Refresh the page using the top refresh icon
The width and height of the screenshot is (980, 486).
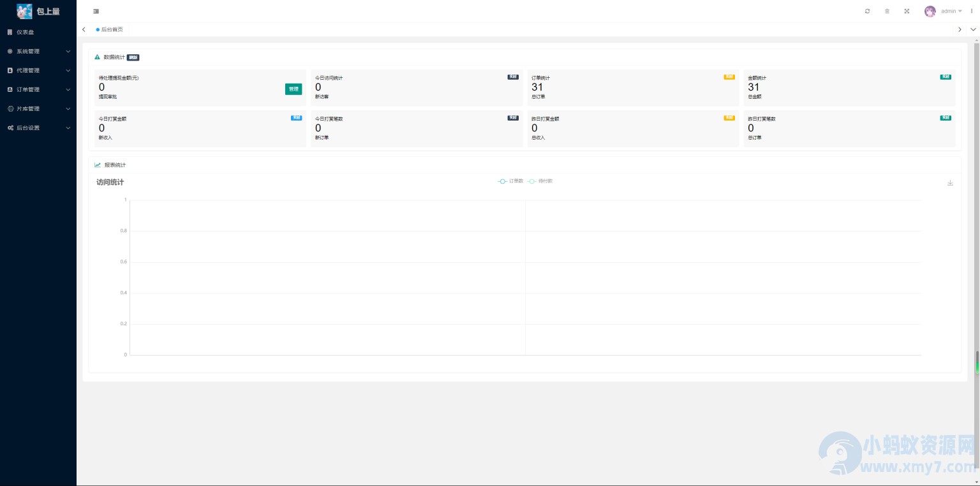coord(867,11)
